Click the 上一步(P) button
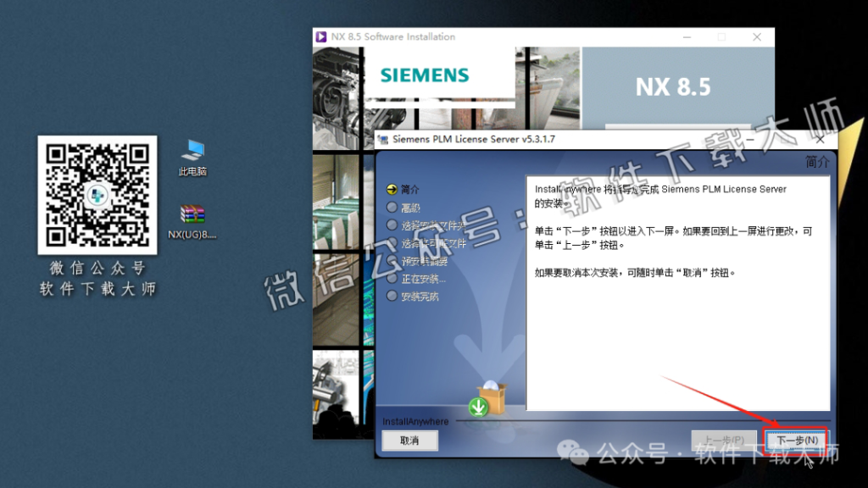 [x=724, y=439]
